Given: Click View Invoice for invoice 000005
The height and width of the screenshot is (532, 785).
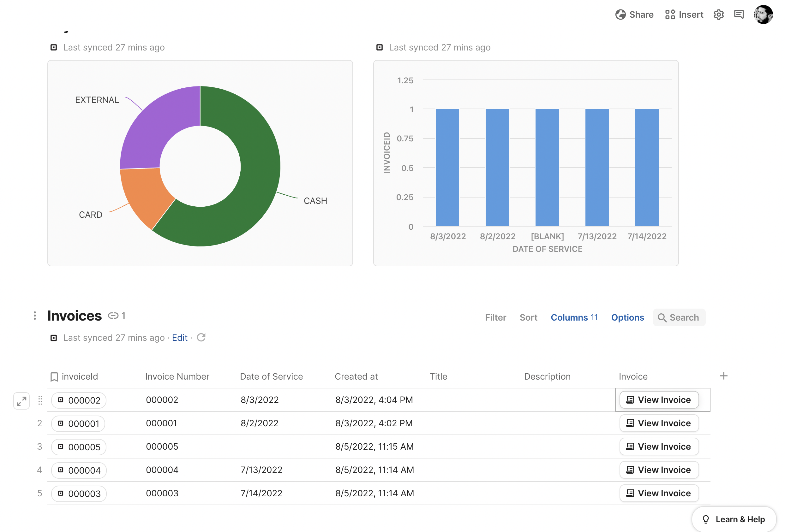Looking at the screenshot, I should click(659, 446).
